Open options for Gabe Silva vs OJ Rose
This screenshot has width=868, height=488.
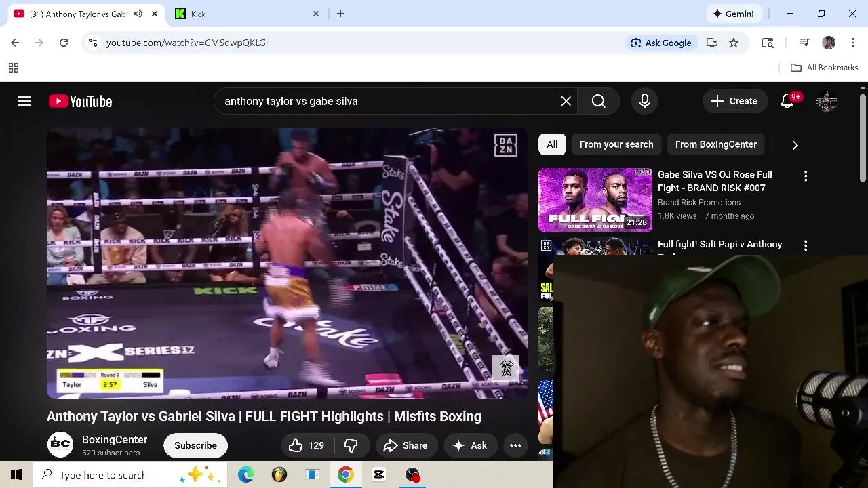(806, 176)
